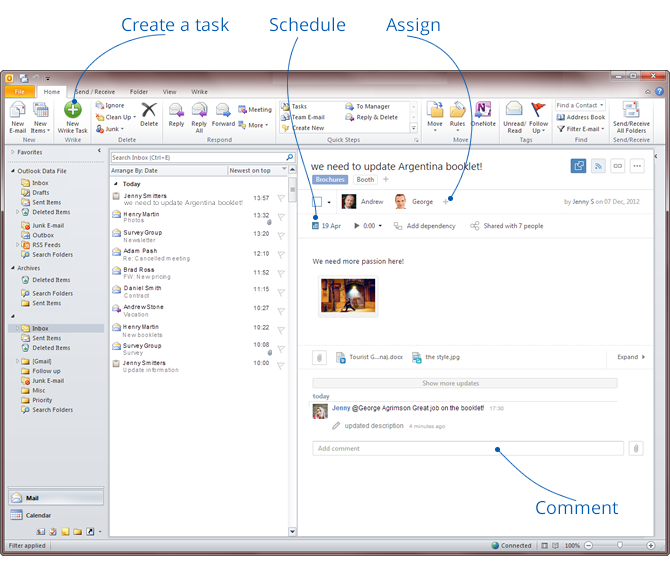Click the Add dependency icon
670x568 pixels.
[398, 226]
